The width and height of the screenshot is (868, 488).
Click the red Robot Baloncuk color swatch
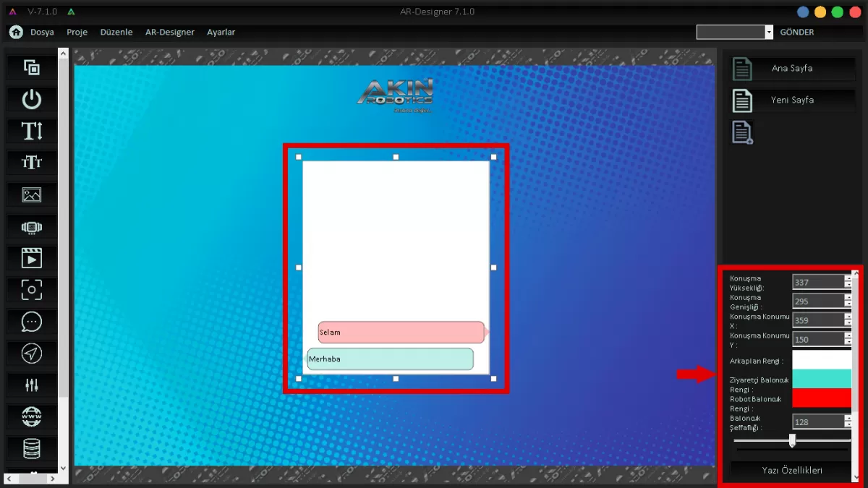coord(822,398)
